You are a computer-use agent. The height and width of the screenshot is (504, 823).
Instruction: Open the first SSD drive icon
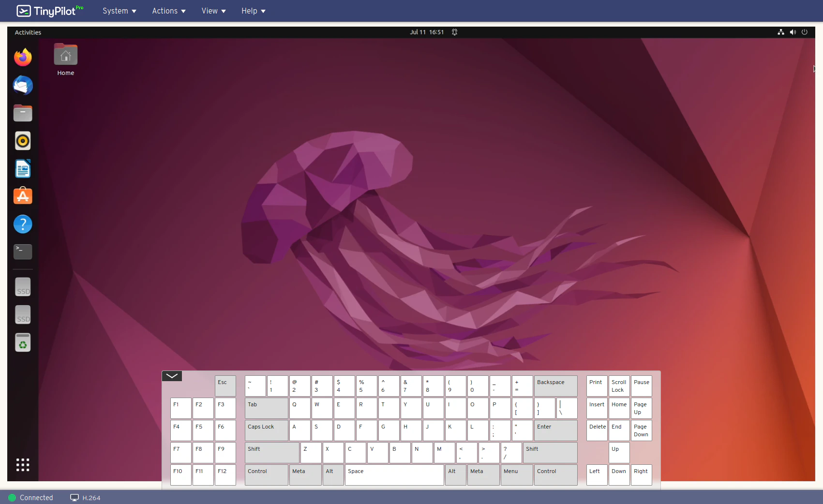click(23, 287)
